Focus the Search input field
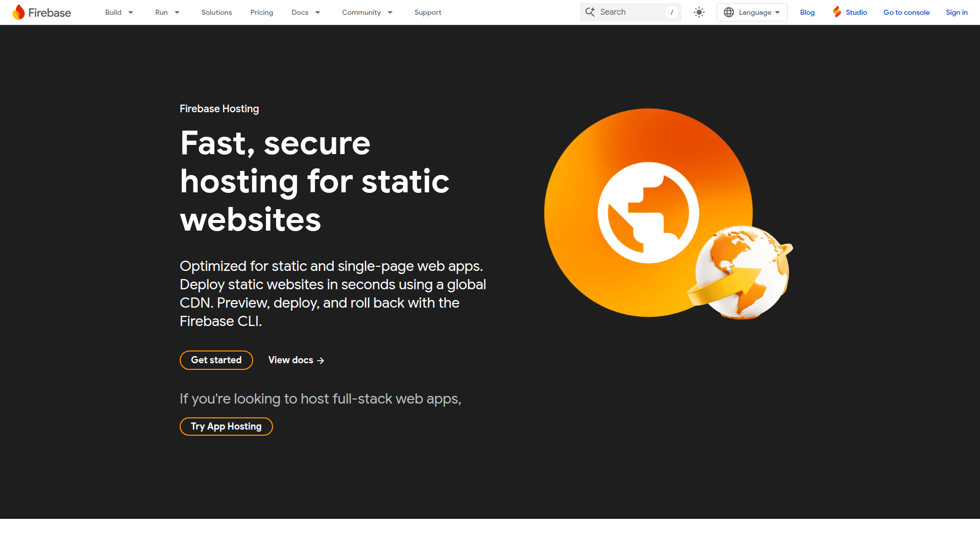The image size is (980, 551). point(630,12)
